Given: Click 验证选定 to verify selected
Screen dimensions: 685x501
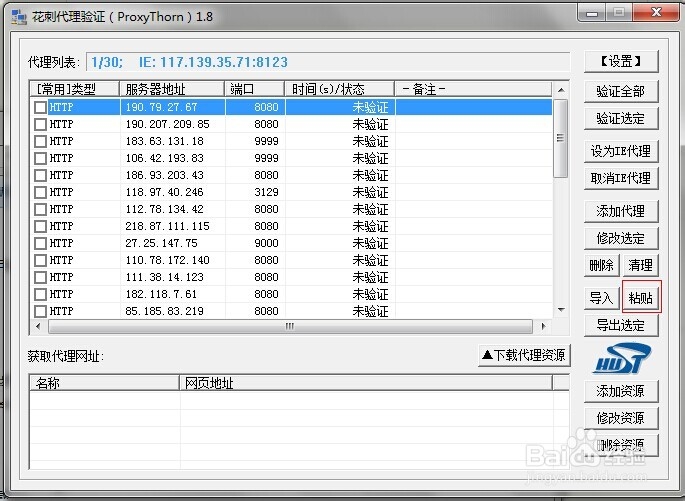Looking at the screenshot, I should (x=621, y=119).
